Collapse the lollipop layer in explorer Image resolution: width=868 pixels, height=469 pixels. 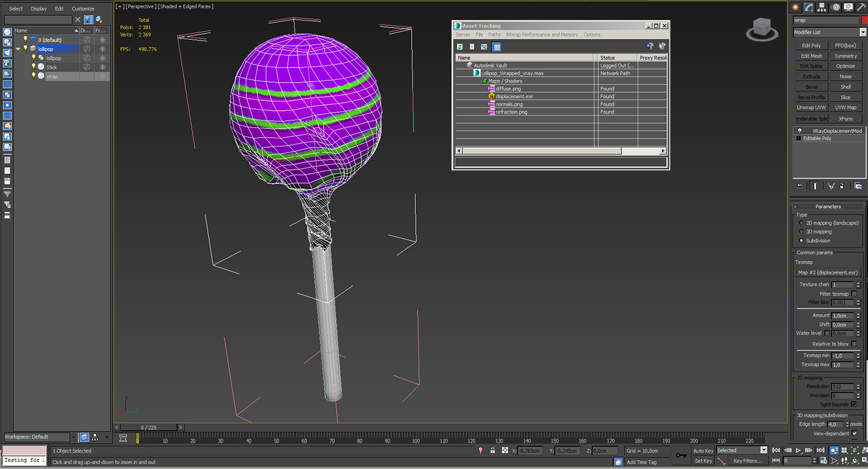tap(18, 49)
